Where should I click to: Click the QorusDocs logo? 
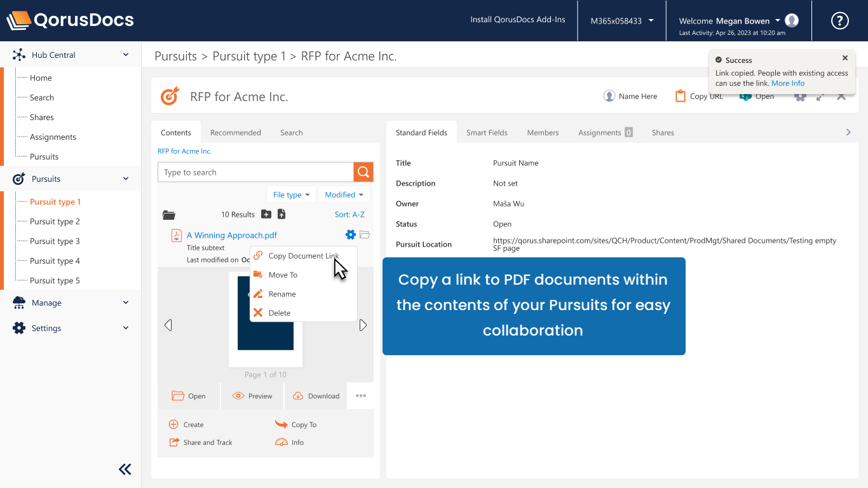pyautogui.click(x=71, y=20)
